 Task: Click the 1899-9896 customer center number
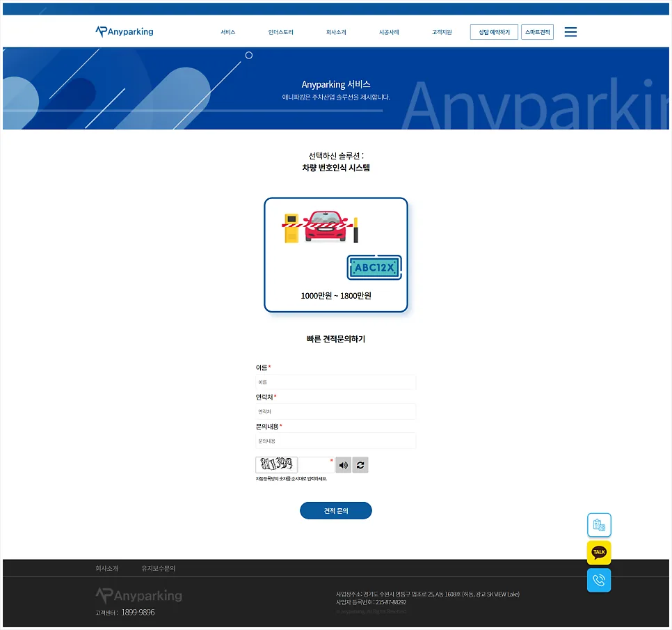pos(138,613)
